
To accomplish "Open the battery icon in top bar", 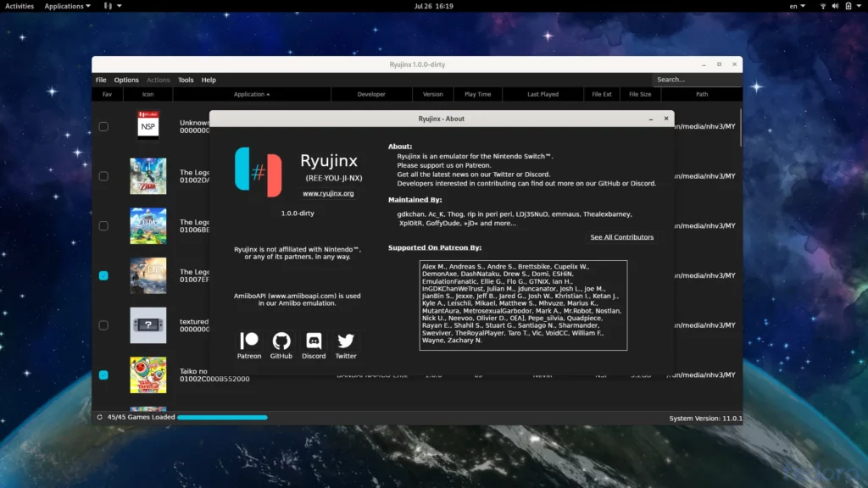I will pos(848,6).
